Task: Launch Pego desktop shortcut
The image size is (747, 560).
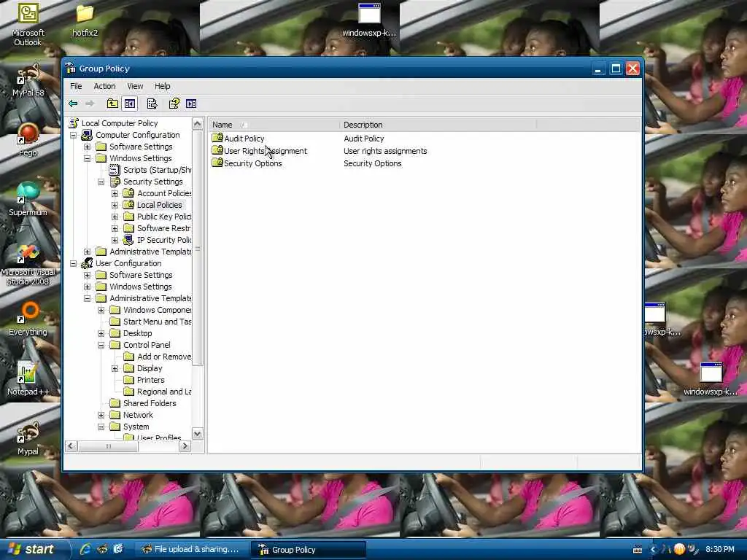Action: pos(28,139)
